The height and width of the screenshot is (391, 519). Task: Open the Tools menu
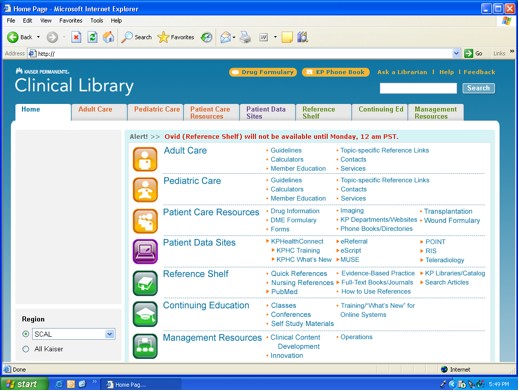click(97, 21)
